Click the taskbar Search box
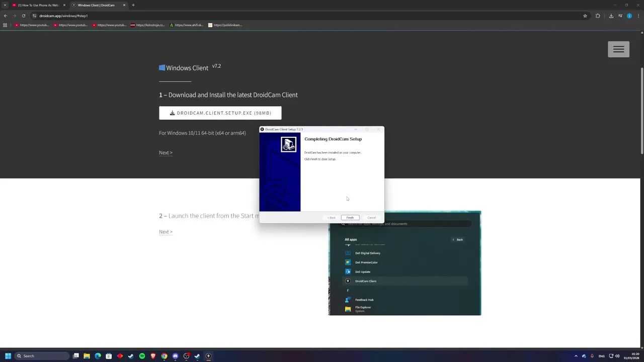Screen dimensions: 644x362 (41, 356)
